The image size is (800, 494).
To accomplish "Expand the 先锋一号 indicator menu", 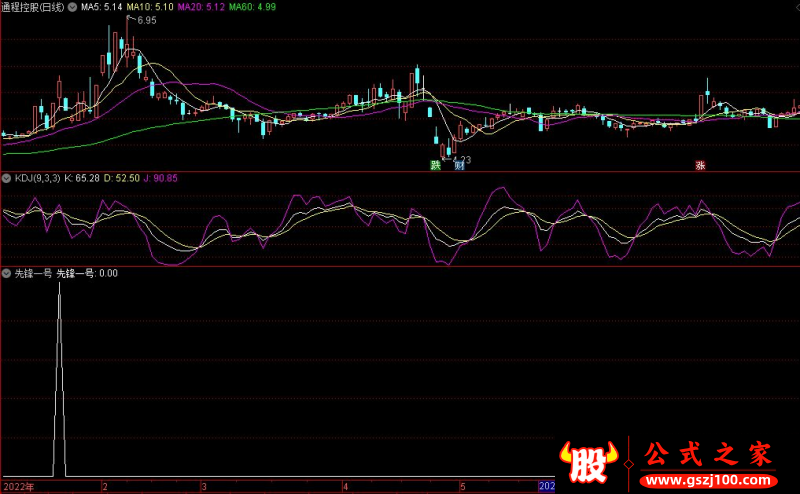I will point(7,274).
